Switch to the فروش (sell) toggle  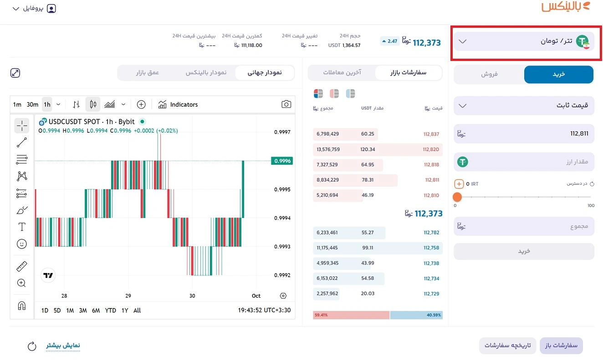489,74
